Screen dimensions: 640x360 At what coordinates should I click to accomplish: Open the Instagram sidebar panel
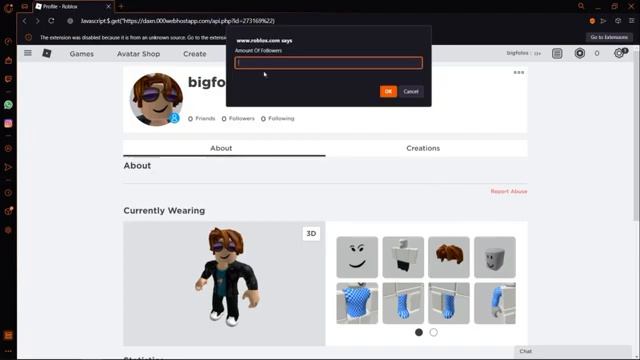[x=8, y=123]
